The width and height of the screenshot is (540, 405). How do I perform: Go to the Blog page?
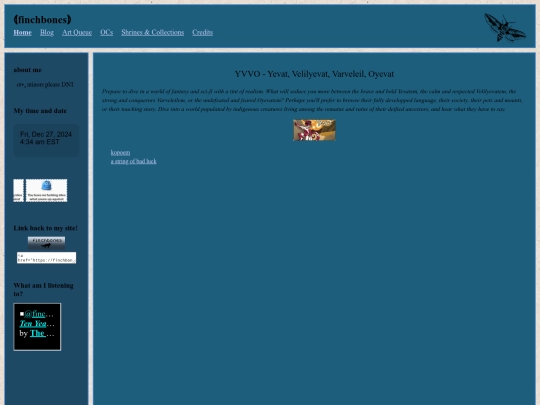(47, 32)
